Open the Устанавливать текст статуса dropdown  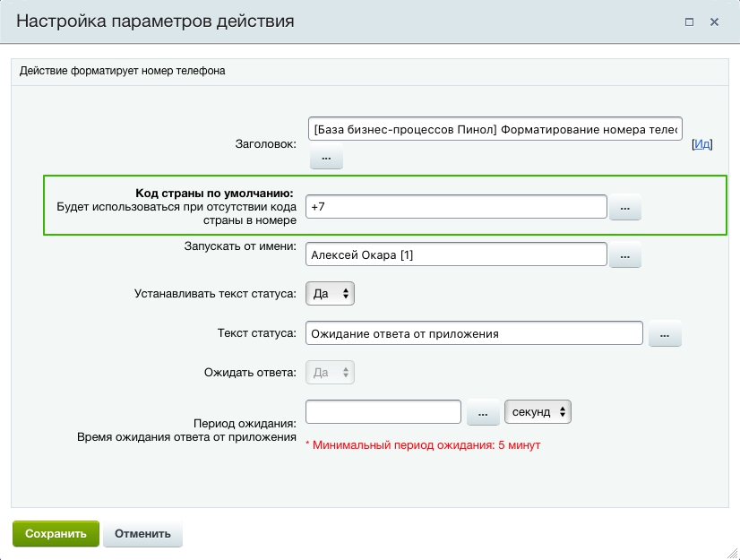coord(331,293)
